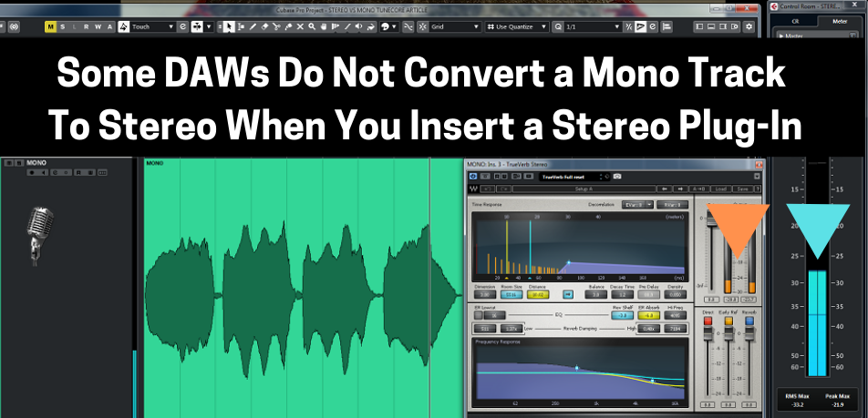Click the Rev Shelf value field

(x=622, y=315)
